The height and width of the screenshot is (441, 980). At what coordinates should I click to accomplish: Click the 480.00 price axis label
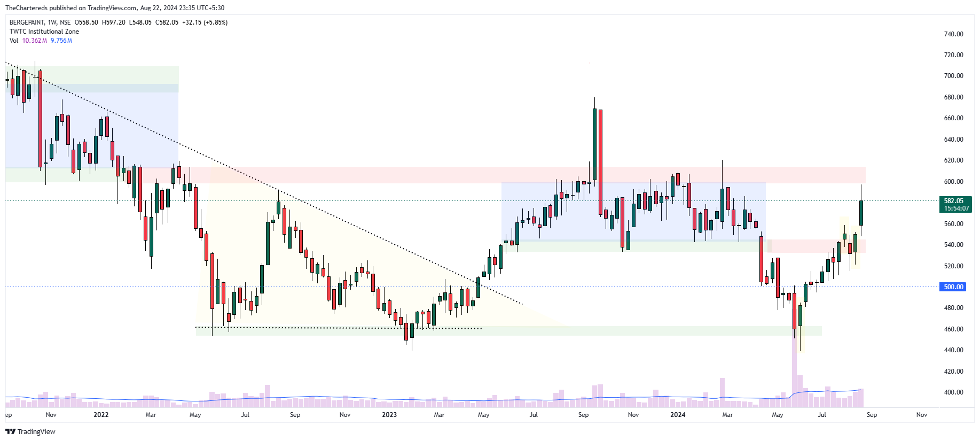click(x=953, y=308)
